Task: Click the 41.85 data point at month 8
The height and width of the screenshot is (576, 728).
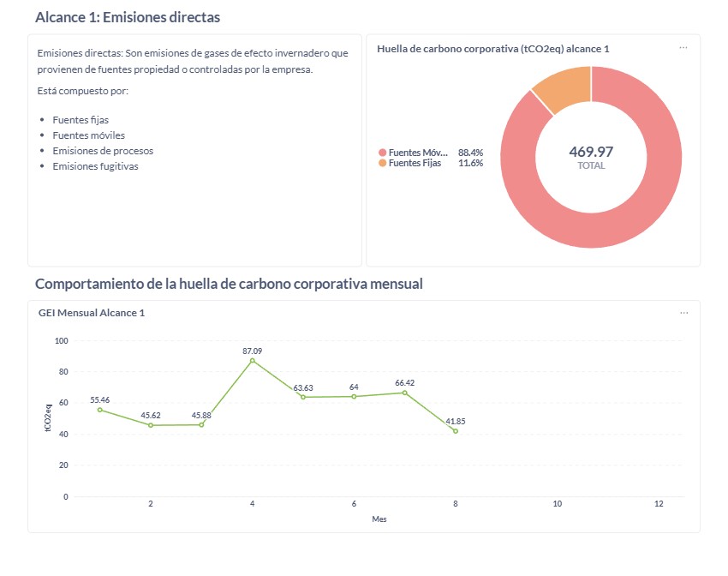Action: coord(455,431)
